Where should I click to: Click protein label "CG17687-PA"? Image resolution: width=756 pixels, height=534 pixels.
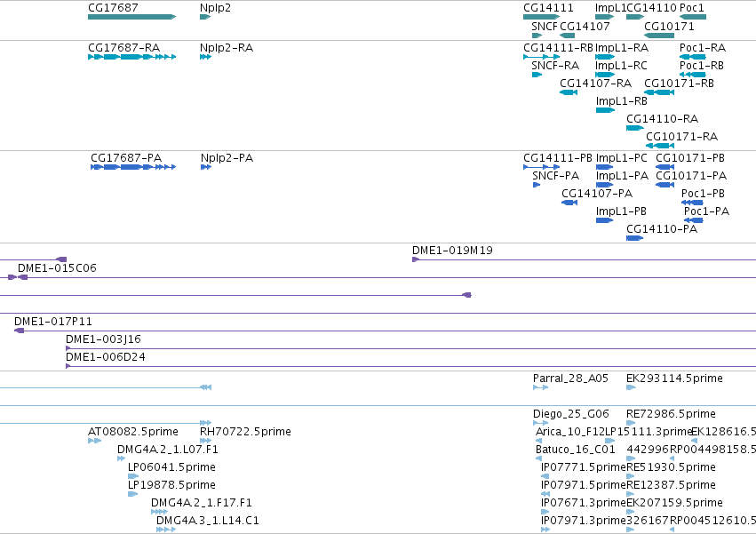[x=126, y=158]
